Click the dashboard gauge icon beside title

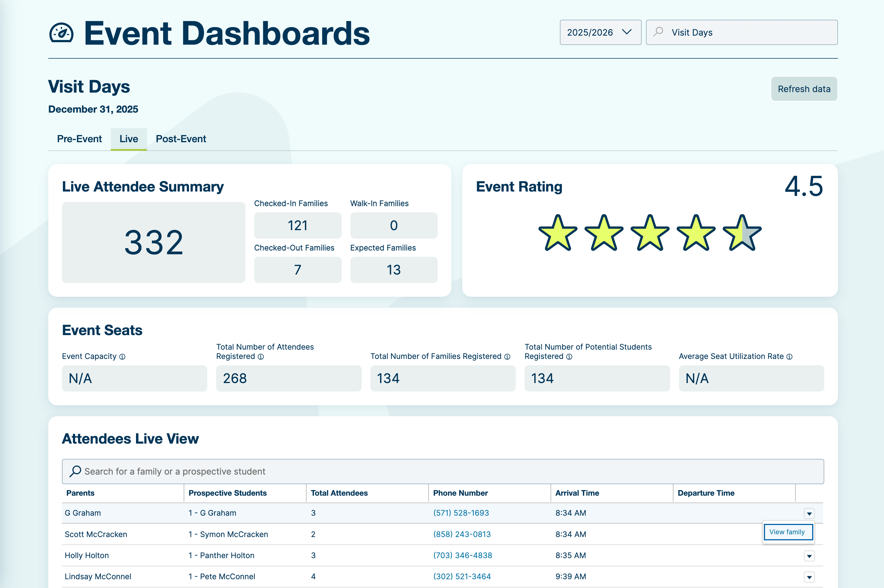(61, 33)
